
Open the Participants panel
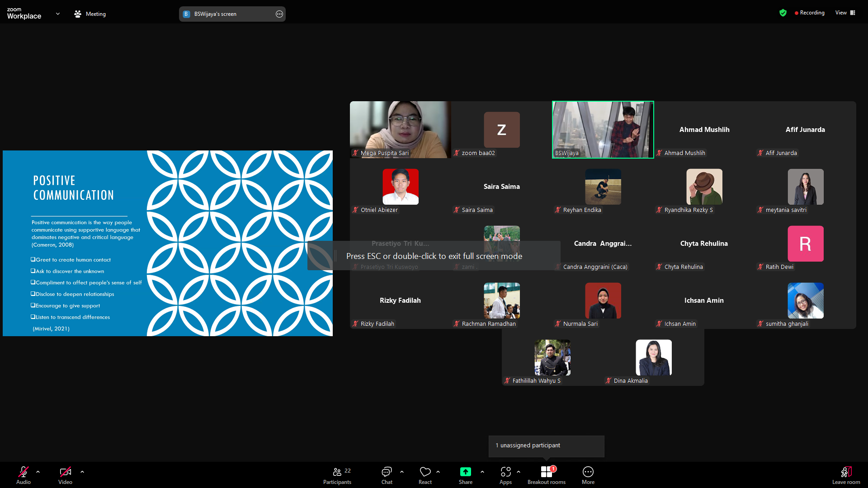(337, 475)
